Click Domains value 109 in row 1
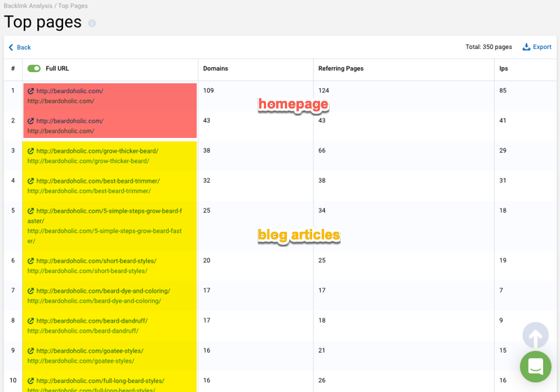560x392 pixels. click(209, 91)
